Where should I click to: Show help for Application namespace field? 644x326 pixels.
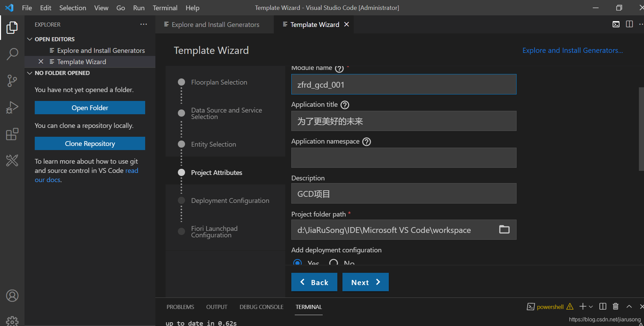(x=367, y=142)
